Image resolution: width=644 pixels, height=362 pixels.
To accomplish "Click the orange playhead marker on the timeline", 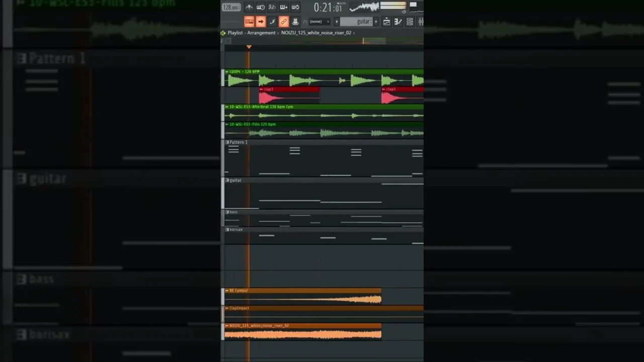I will (x=249, y=47).
